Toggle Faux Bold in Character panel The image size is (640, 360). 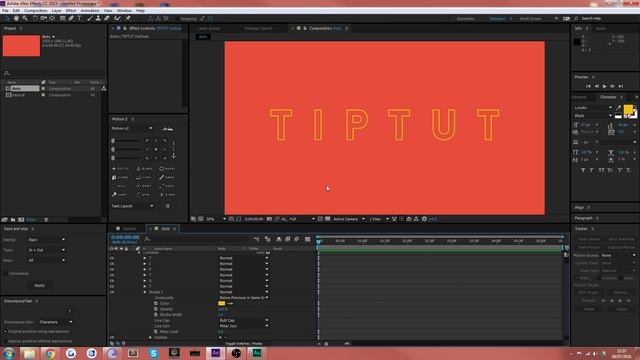pyautogui.click(x=583, y=170)
